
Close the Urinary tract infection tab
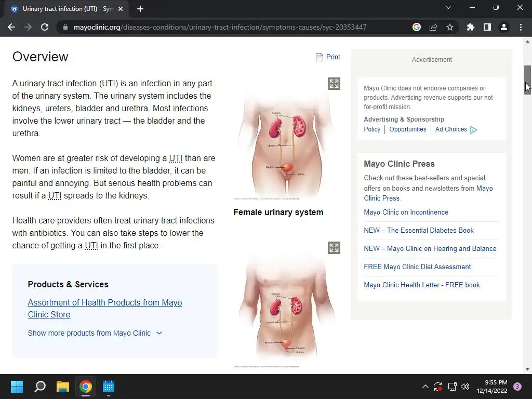coord(121,9)
